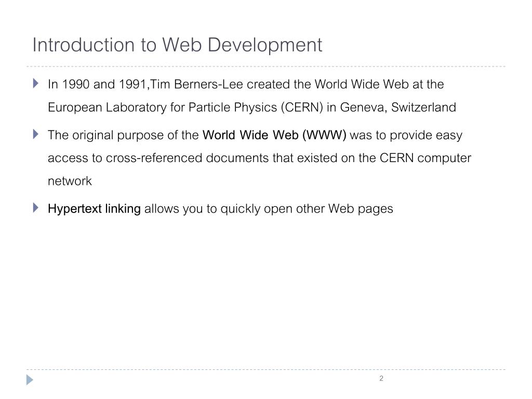
Task: Click the slide number "2" in the footer
Action: click(381, 378)
